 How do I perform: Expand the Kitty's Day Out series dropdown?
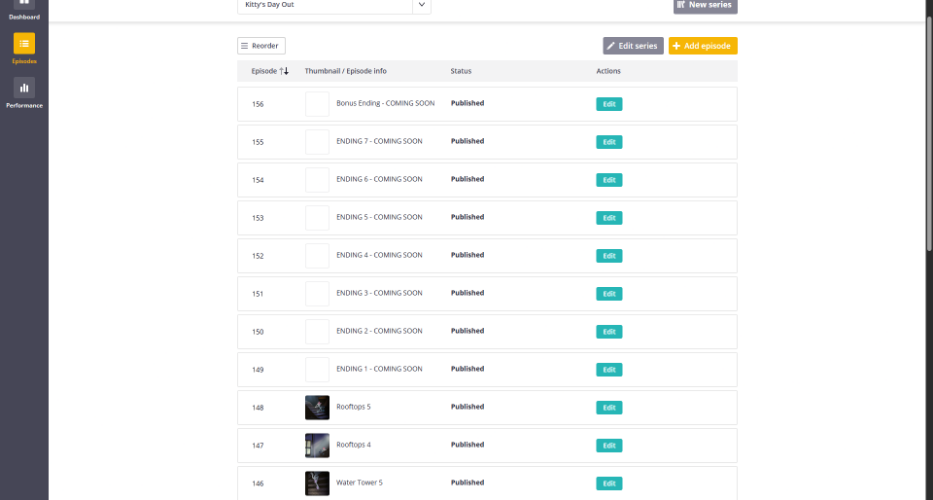[x=323, y=6]
